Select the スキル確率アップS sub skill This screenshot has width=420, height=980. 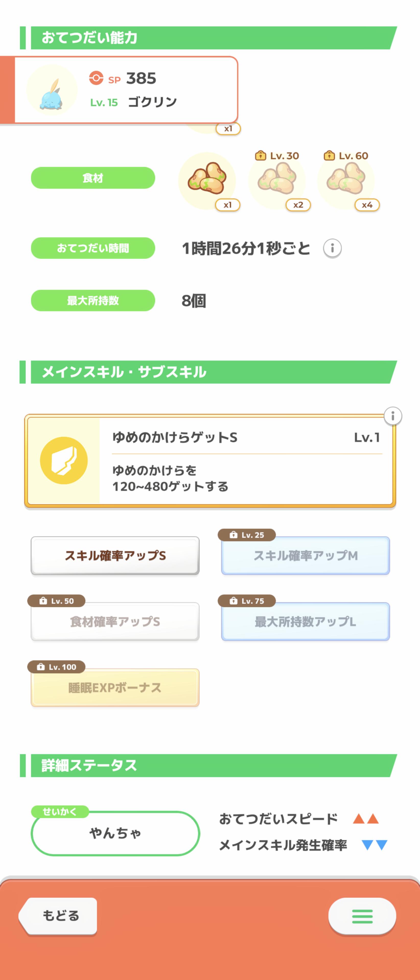(x=115, y=555)
